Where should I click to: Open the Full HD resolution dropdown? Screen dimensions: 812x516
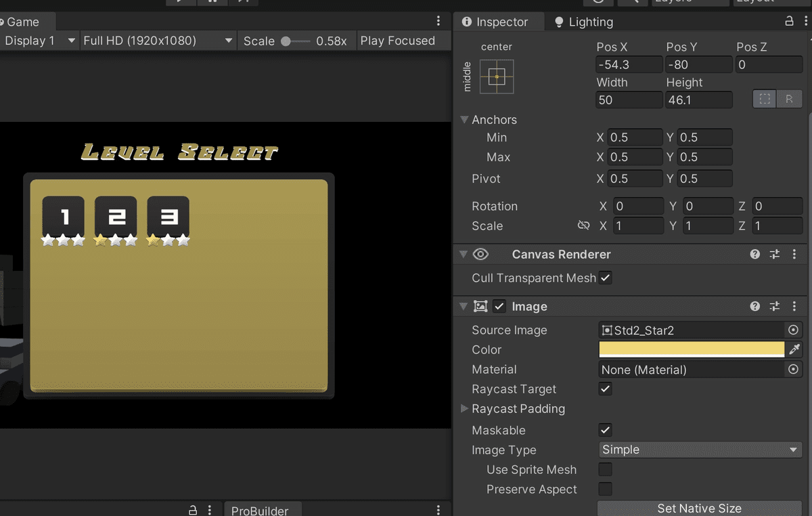(x=158, y=41)
